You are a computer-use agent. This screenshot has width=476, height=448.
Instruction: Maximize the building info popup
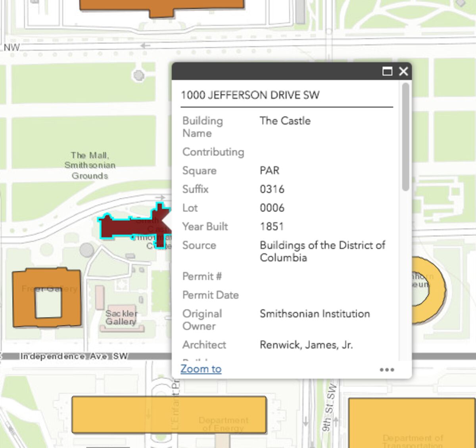click(387, 71)
